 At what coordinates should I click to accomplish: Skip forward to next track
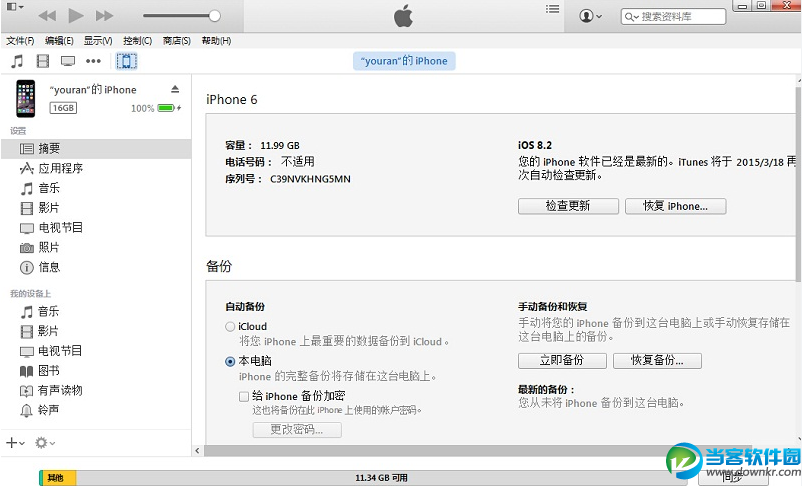104,16
